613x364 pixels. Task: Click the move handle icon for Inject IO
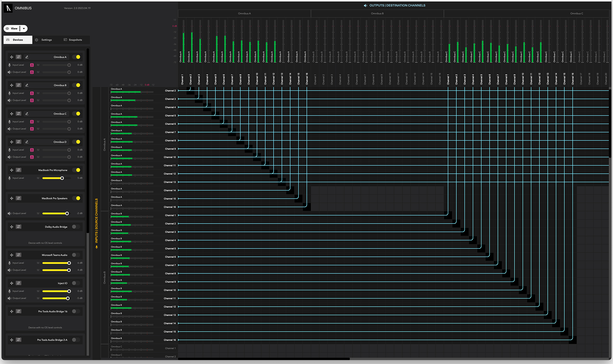click(11, 283)
